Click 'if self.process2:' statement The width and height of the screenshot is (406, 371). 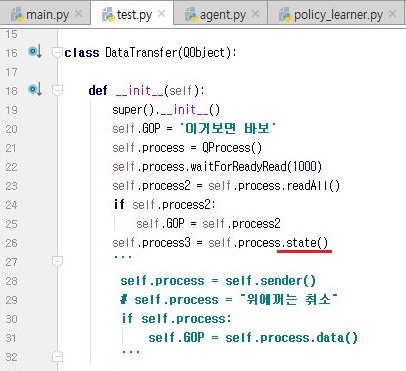[165, 204]
